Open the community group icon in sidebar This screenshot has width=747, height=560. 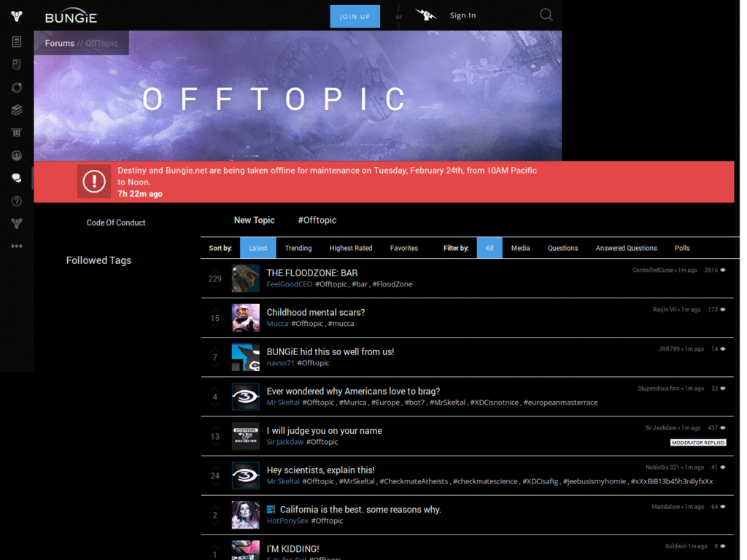[x=17, y=155]
